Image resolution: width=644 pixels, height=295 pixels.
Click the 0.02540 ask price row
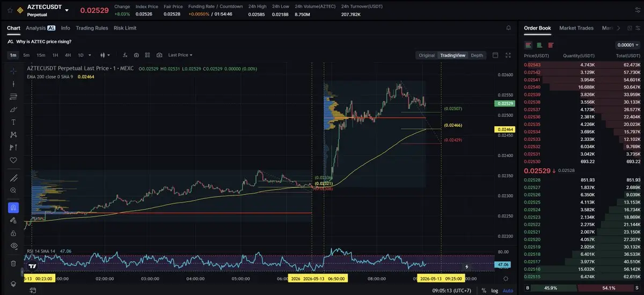[x=582, y=87]
